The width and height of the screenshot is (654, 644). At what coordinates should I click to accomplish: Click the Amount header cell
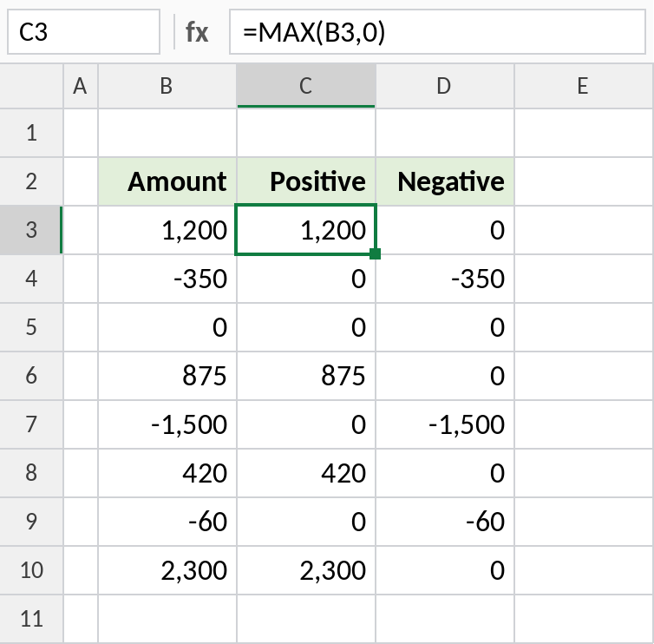click(x=167, y=181)
